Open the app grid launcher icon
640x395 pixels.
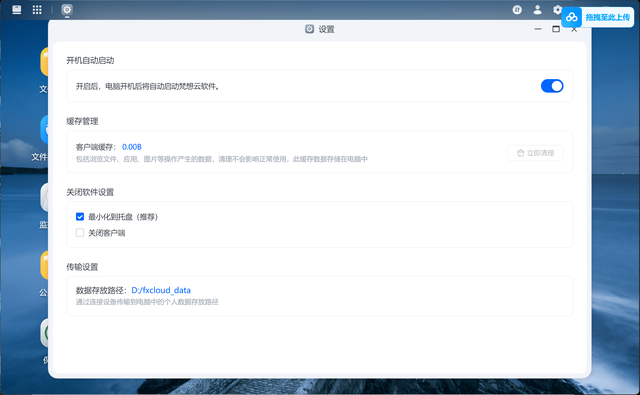(x=37, y=9)
